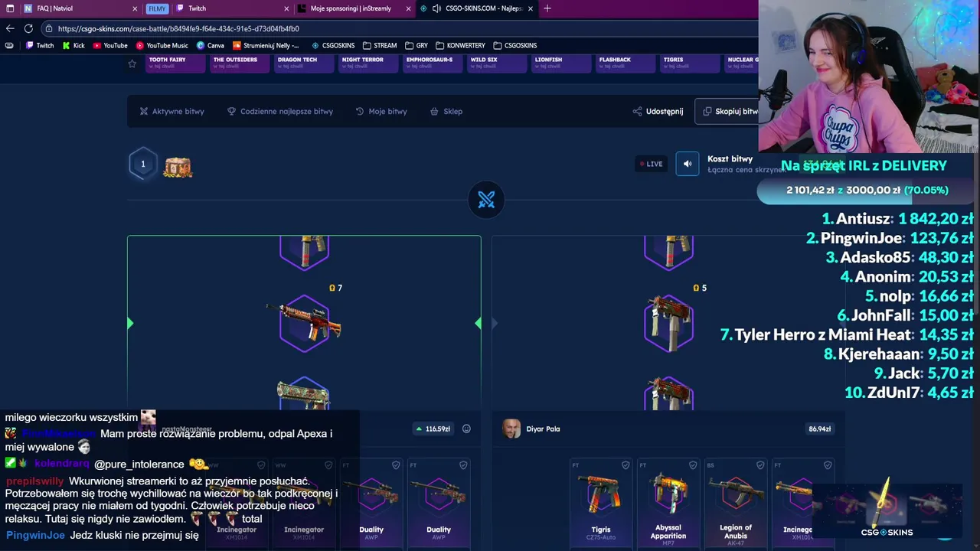Open the CSGOSKINS site bookmark with logo
The image size is (980, 551).
click(333, 45)
